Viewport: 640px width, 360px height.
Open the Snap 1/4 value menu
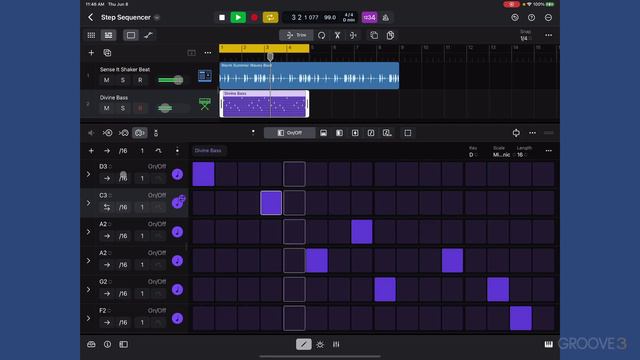pos(525,38)
